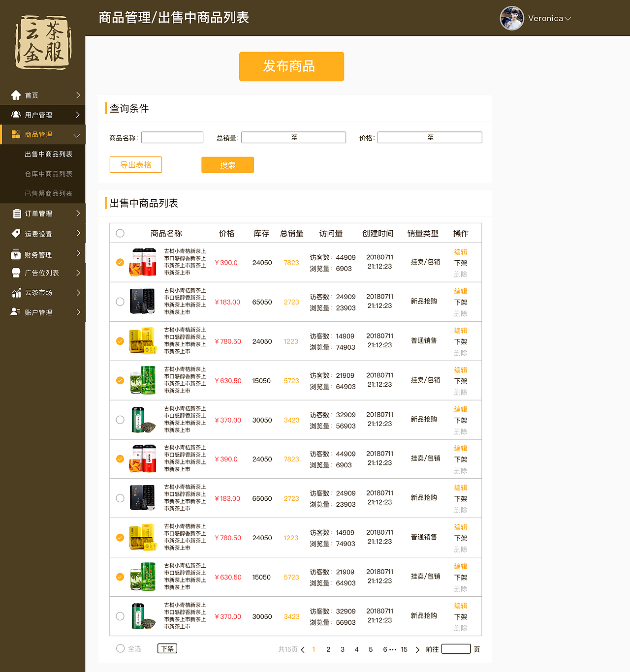Go to page 2 in pagination
This screenshot has height=672, width=630.
[x=328, y=649]
